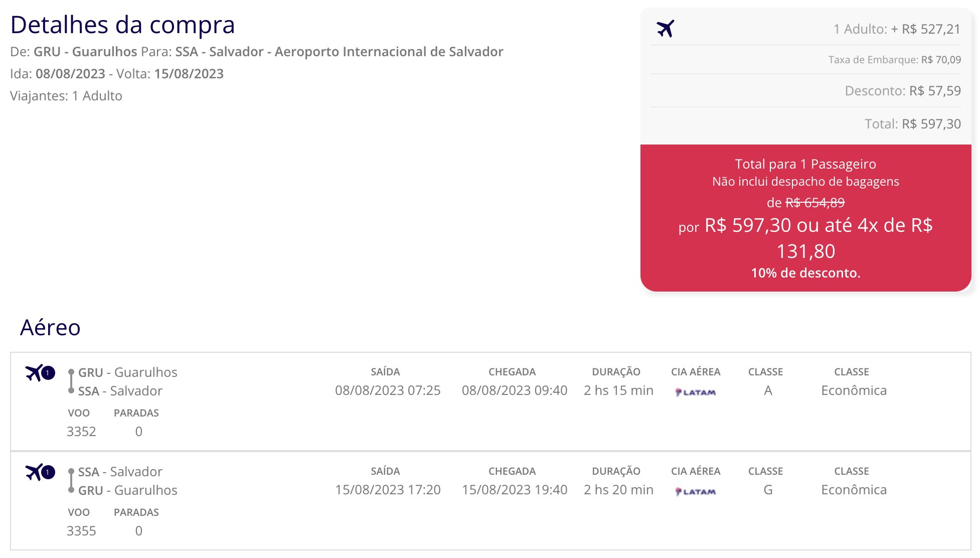
Task: Click the 0 stops value for flight 3352
Action: pyautogui.click(x=139, y=432)
